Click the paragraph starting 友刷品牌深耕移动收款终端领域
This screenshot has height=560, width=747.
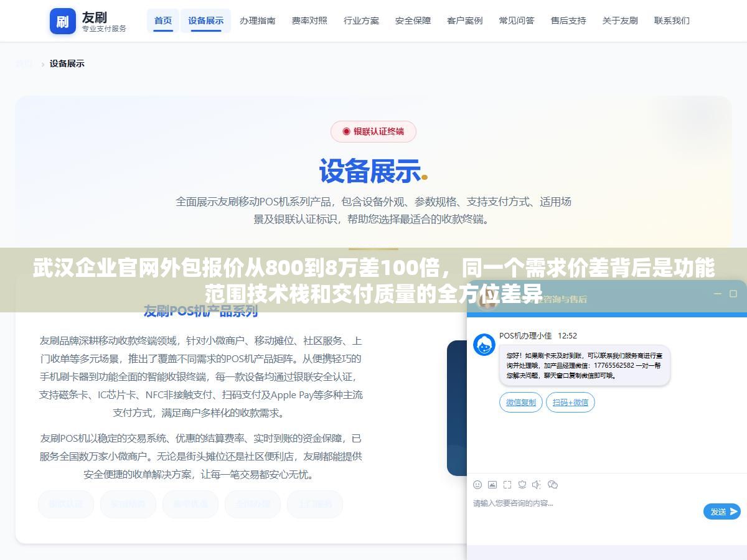pos(200,376)
